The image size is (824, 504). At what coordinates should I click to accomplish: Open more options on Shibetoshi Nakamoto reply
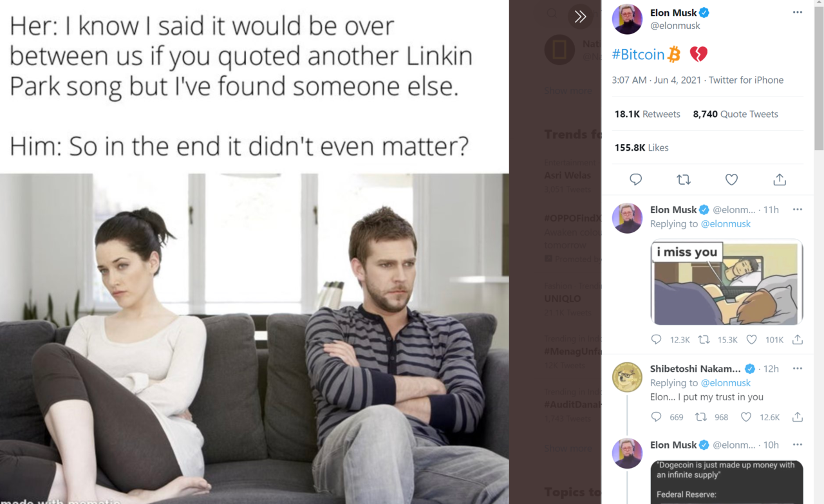click(x=797, y=368)
